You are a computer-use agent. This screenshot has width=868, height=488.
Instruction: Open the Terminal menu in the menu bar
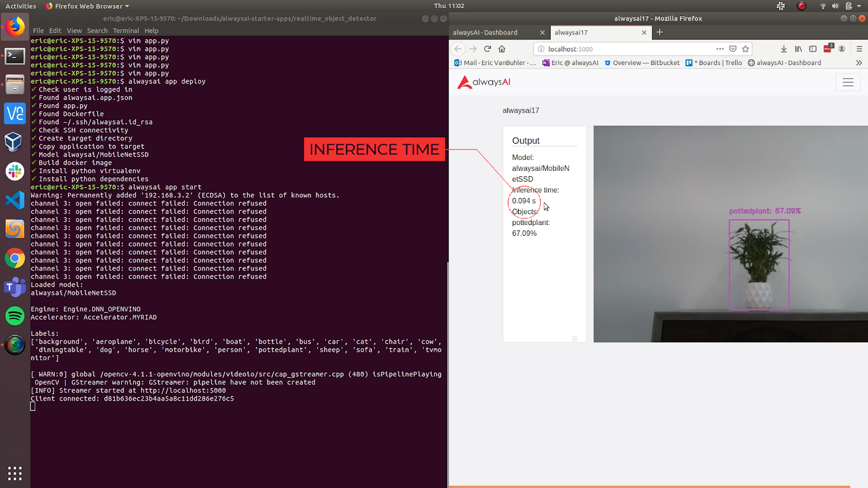click(126, 31)
